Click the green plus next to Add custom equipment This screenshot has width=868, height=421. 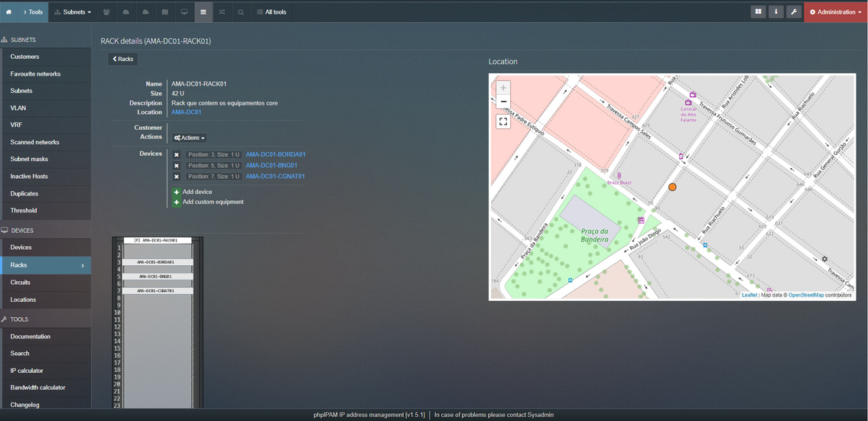[177, 202]
